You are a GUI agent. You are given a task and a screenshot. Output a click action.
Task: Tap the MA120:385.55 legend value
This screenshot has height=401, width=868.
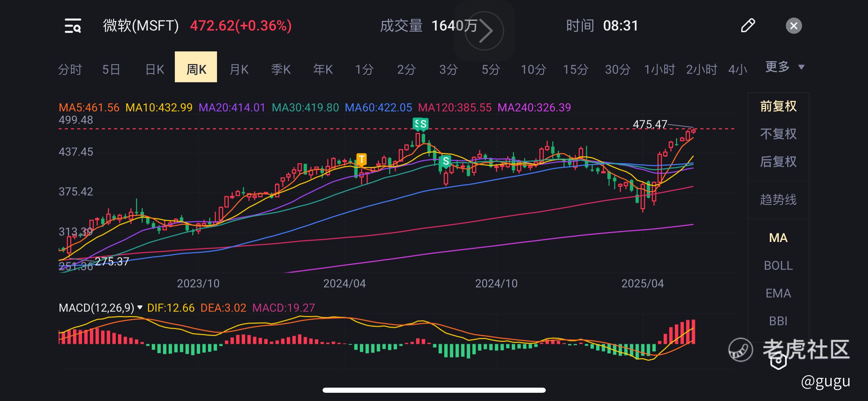click(x=455, y=108)
